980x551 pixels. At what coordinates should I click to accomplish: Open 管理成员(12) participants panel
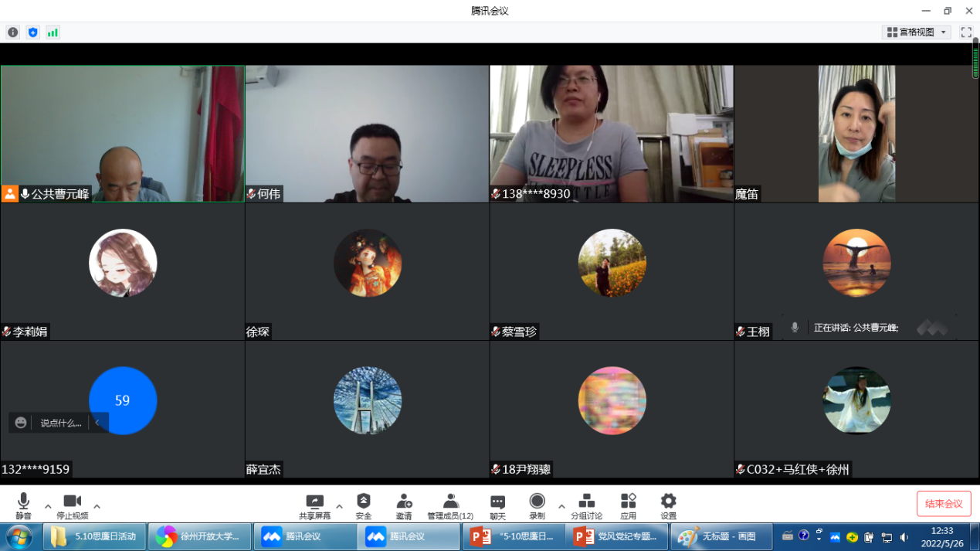[x=450, y=505]
